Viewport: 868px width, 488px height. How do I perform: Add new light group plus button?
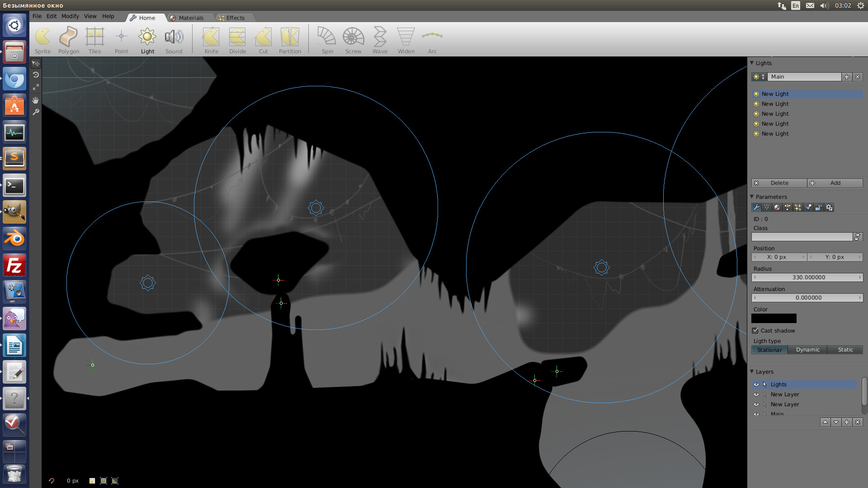(x=847, y=77)
